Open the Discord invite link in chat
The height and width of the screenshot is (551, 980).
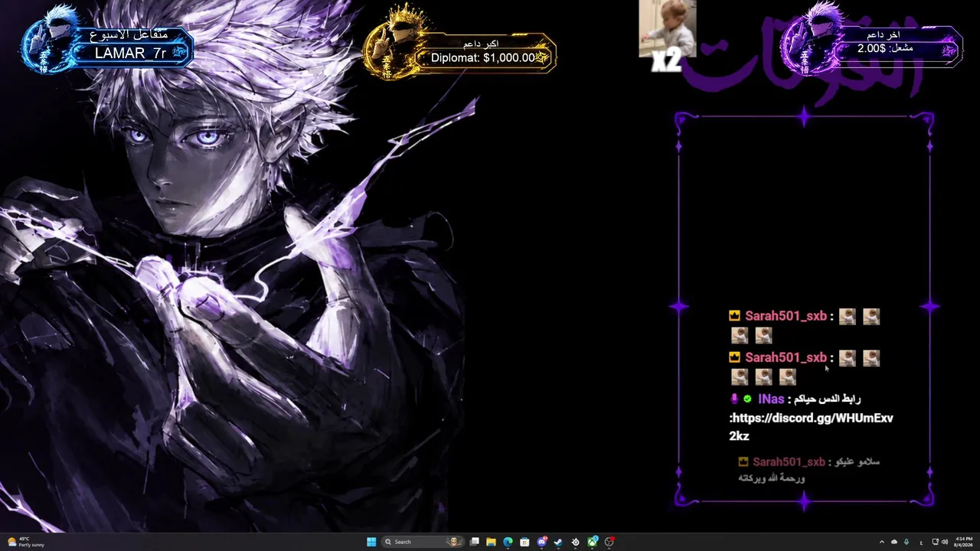click(x=811, y=427)
